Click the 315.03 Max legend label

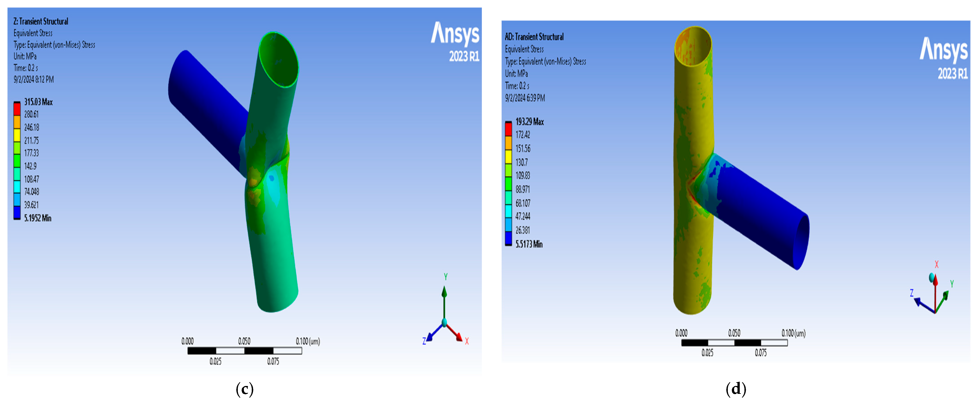(38, 102)
